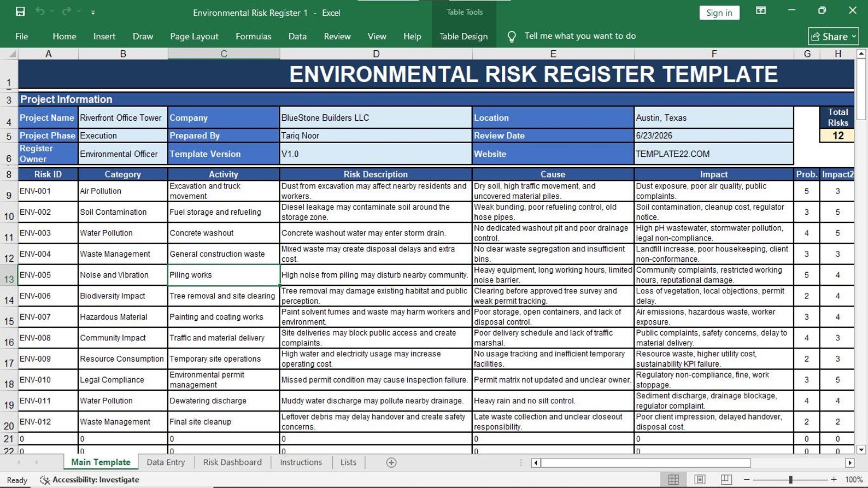Click the Undo arrow icon

pyautogui.click(x=40, y=11)
